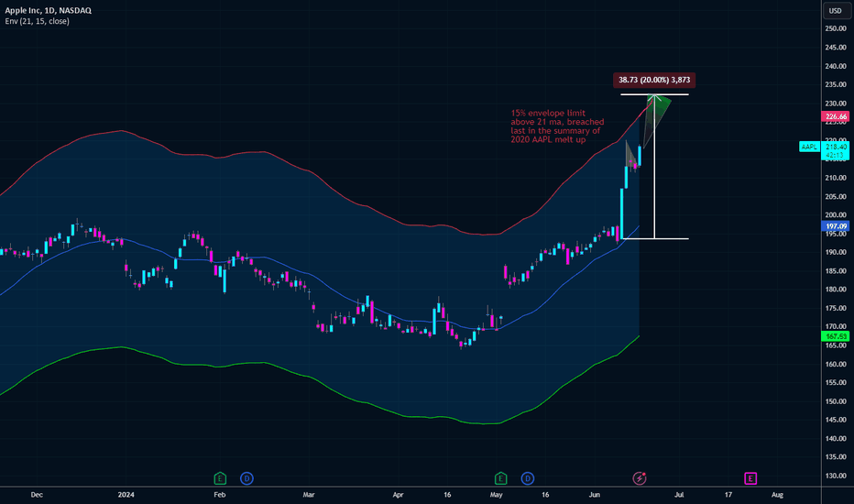Click the 190.00 price axis label
This screenshot has width=854, height=504.
pos(836,252)
